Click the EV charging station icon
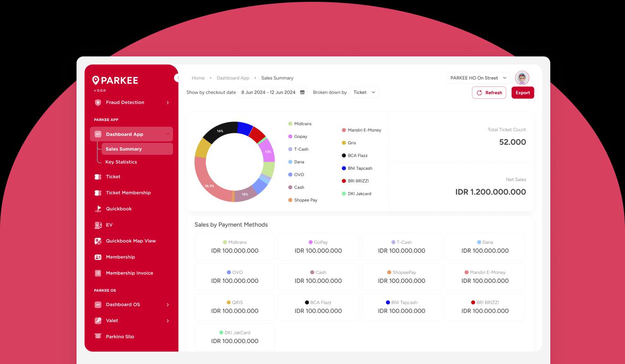 click(97, 225)
